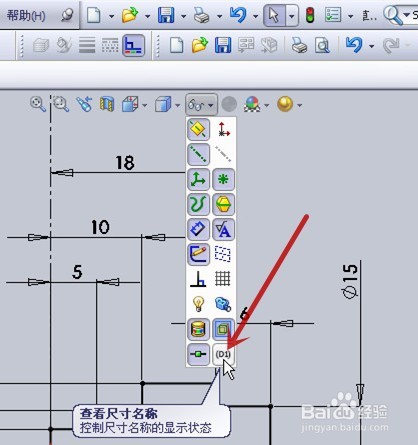Image resolution: width=418 pixels, height=445 pixels.
Task: Undo with the top toolbar undo arrow
Action: (238, 15)
